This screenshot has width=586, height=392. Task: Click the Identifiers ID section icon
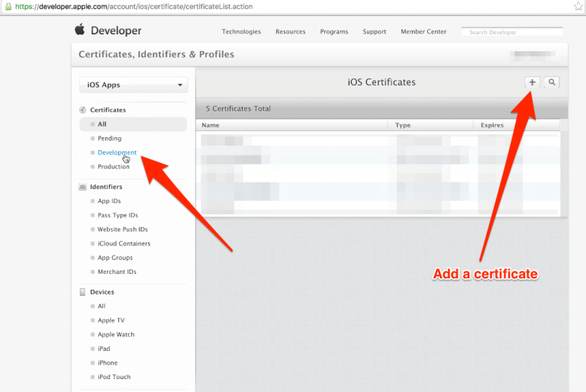point(82,187)
